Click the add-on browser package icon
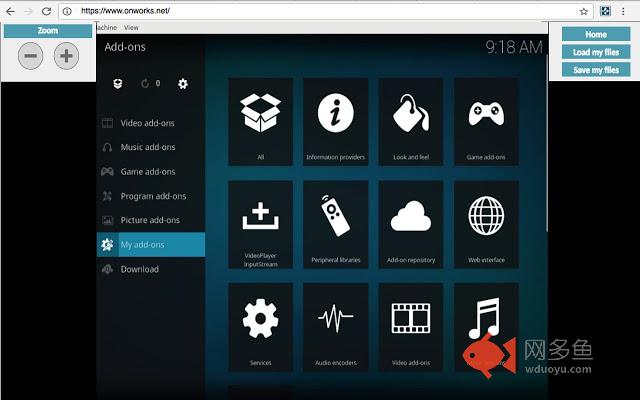Image resolution: width=640 pixels, height=400 pixels. pos(118,84)
